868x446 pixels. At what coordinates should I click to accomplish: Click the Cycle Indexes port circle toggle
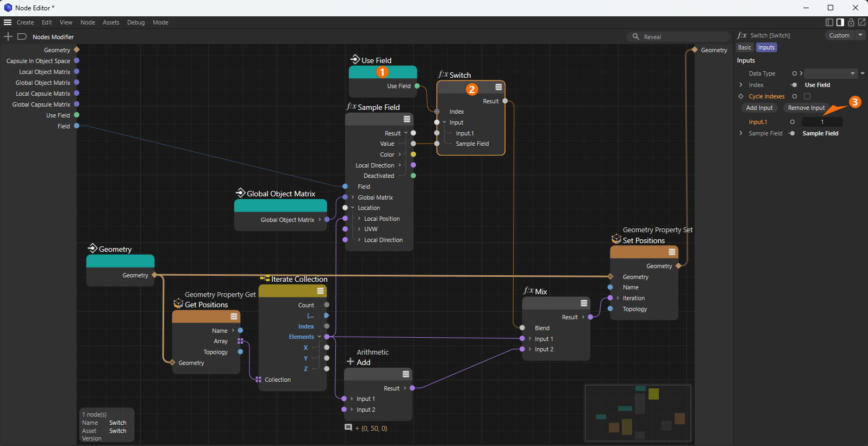[794, 96]
